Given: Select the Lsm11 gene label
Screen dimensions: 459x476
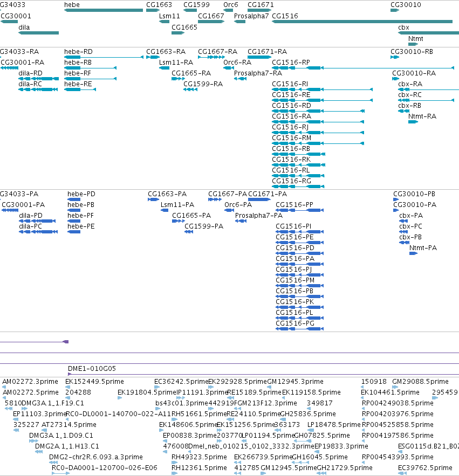Looking at the screenshot, I should coord(169,16).
